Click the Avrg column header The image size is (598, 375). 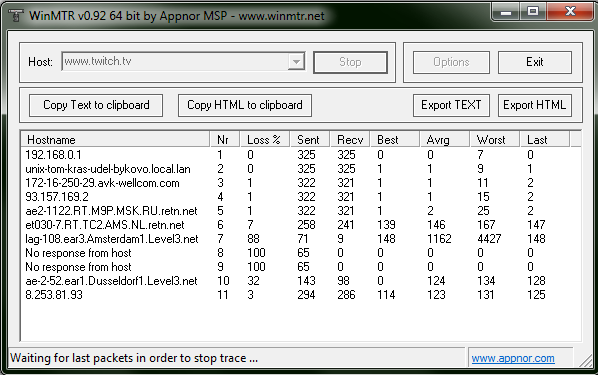tap(444, 140)
